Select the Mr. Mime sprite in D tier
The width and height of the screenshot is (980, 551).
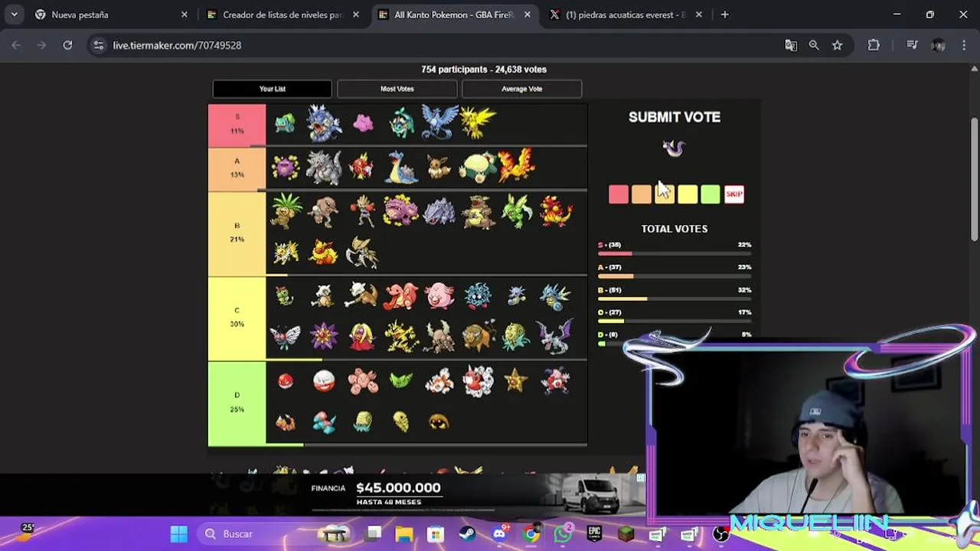tap(555, 380)
